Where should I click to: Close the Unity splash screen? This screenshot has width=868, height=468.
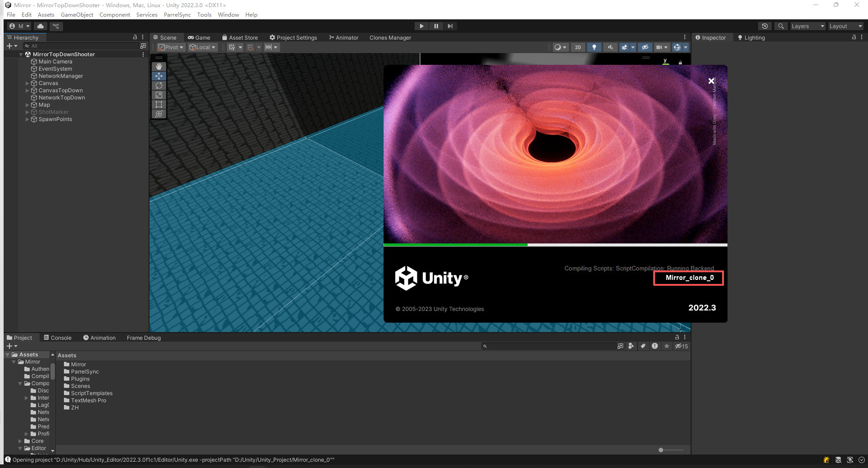click(x=711, y=81)
